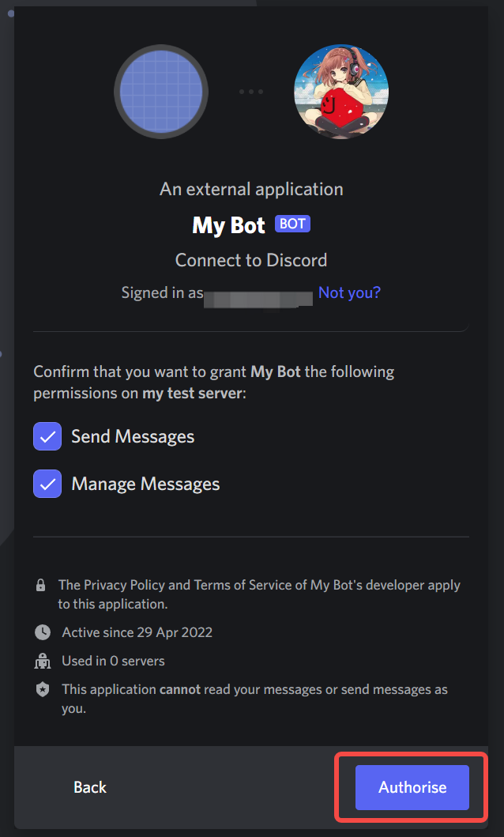The height and width of the screenshot is (837, 504).
Task: Click the robot icon beside Used in 0 servers
Action: coord(43,661)
